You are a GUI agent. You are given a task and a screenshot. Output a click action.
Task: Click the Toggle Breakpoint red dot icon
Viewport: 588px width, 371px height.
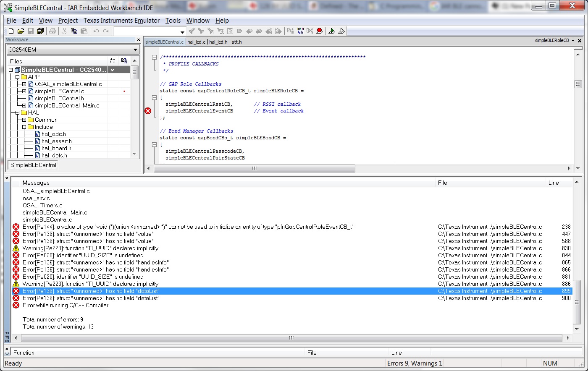pos(320,31)
